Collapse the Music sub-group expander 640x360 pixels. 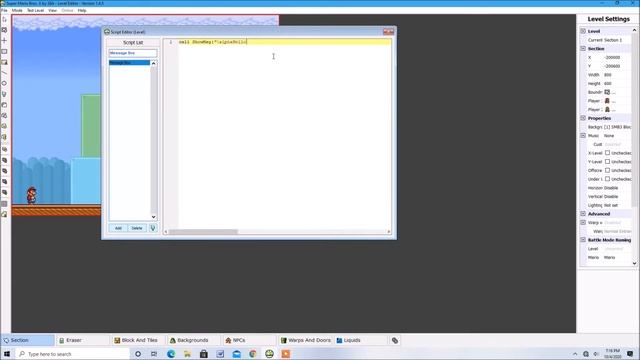(583, 136)
